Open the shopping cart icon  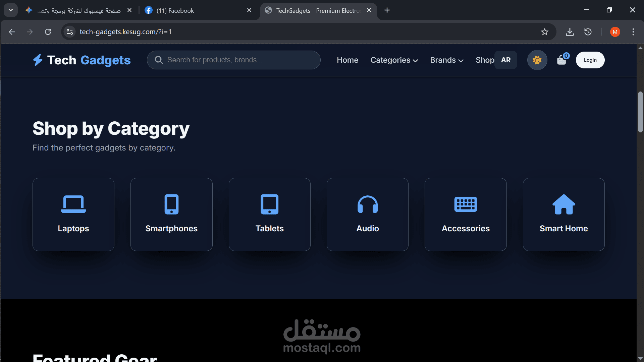pyautogui.click(x=562, y=60)
